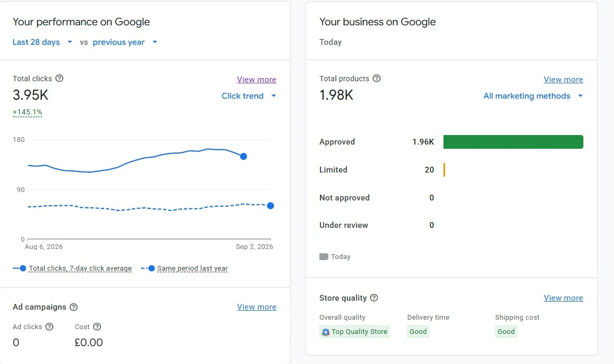Click the Top Quality Store label
This screenshot has height=364, width=614.
click(359, 332)
